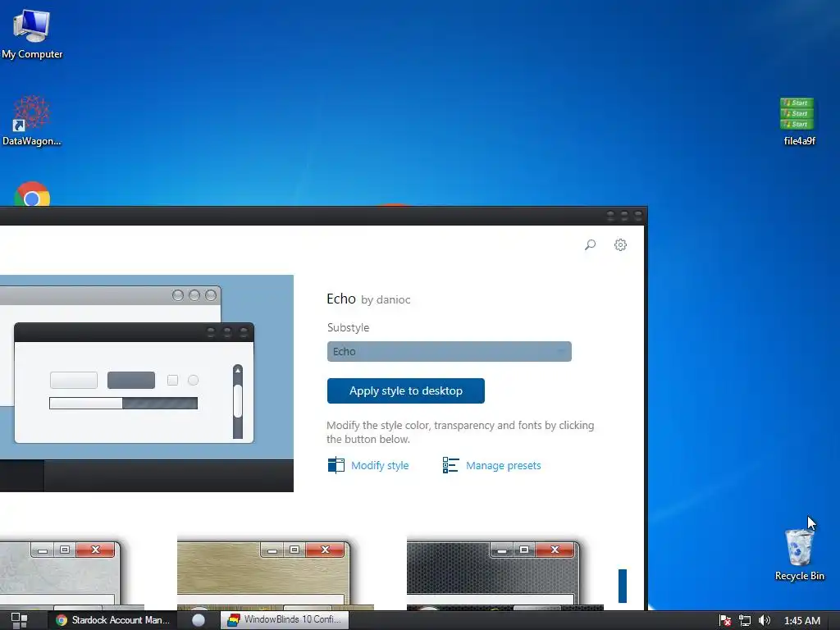This screenshot has height=630, width=840.
Task: Open the WindowBlinds settings gear
Action: tap(620, 244)
